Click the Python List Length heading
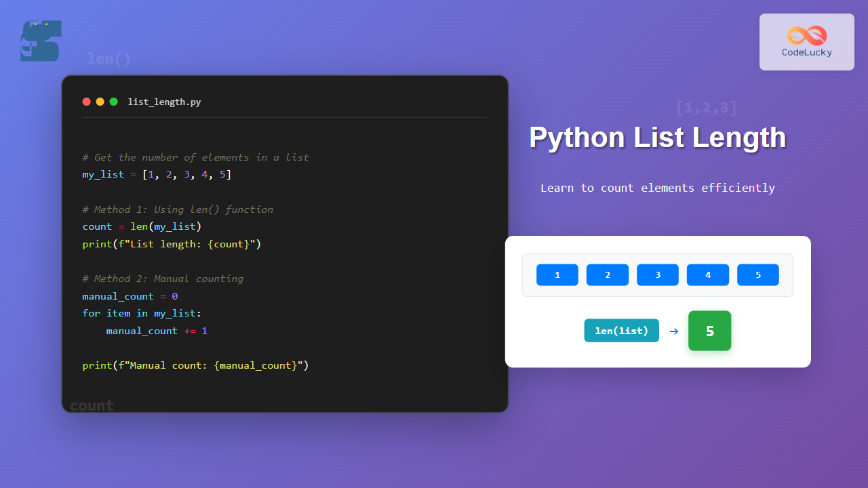This screenshot has height=488, width=868. (657, 138)
